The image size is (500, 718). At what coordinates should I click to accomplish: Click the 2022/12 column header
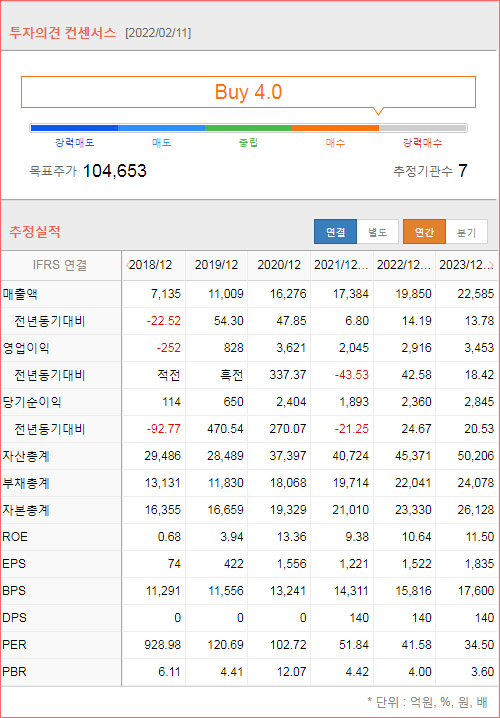pos(404,265)
